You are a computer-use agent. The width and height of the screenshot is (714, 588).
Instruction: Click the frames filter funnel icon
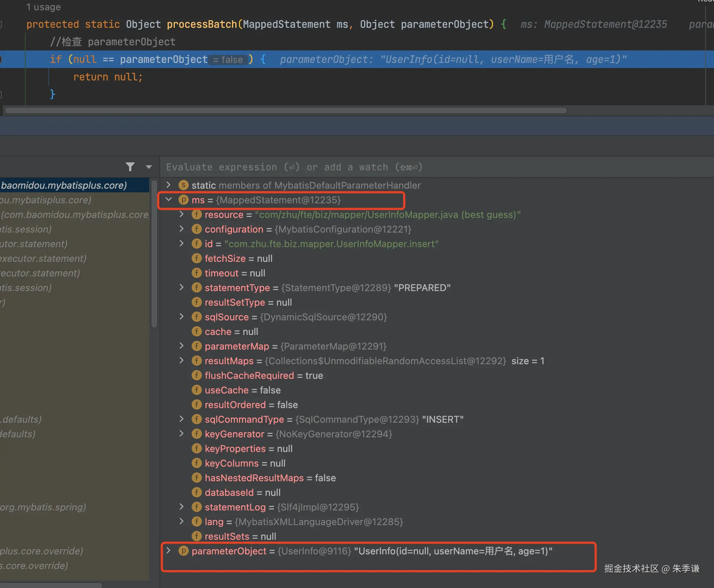pos(130,167)
